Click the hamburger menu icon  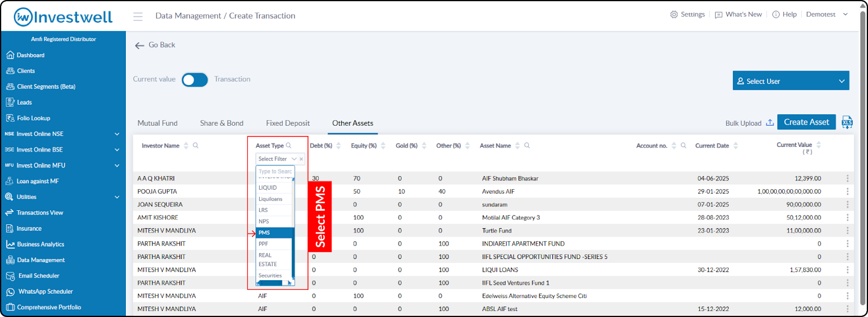(138, 17)
